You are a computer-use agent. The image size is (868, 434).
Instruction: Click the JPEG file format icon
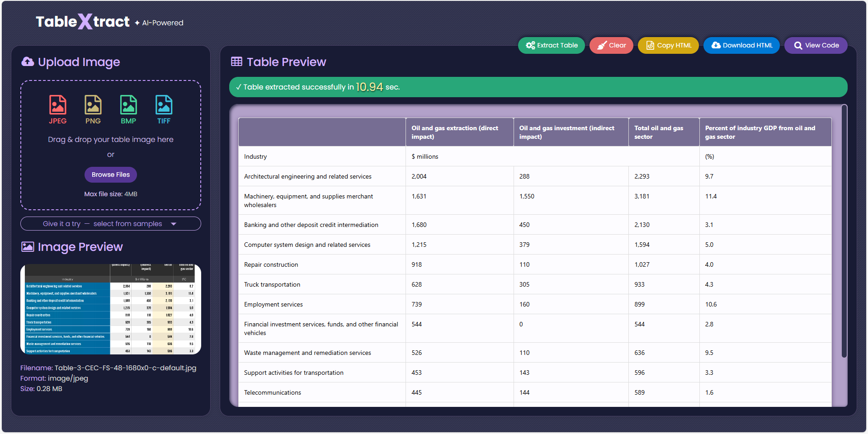coord(57,105)
